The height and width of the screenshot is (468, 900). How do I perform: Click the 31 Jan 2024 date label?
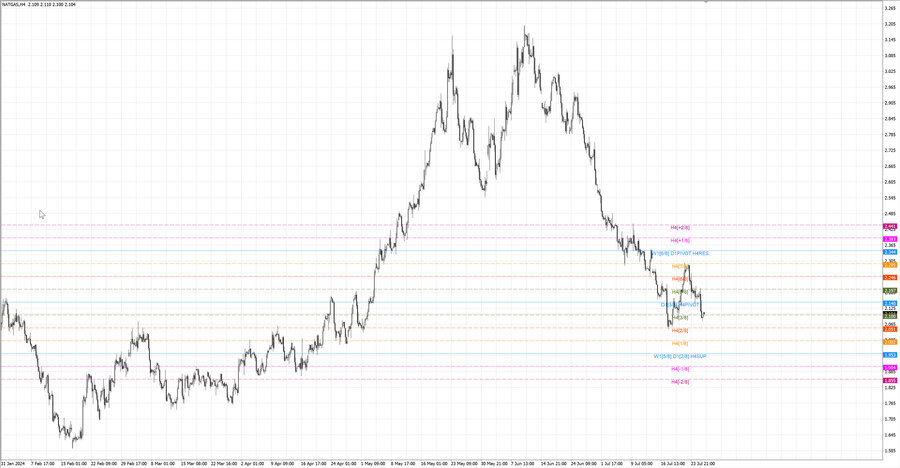tap(13, 463)
